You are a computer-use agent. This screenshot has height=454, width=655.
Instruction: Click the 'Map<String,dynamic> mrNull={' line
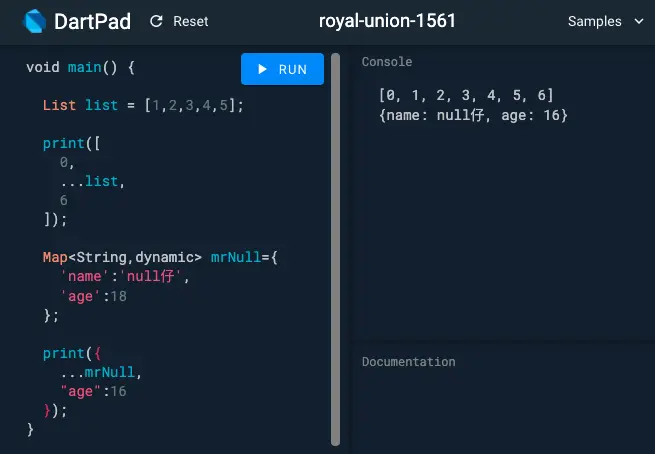(160, 257)
